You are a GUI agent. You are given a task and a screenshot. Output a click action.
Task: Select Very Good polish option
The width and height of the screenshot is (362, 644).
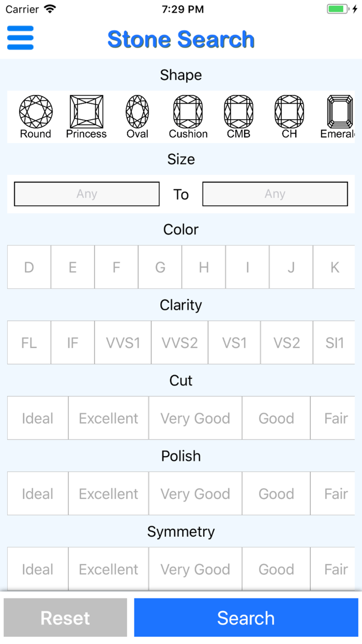pyautogui.click(x=195, y=494)
